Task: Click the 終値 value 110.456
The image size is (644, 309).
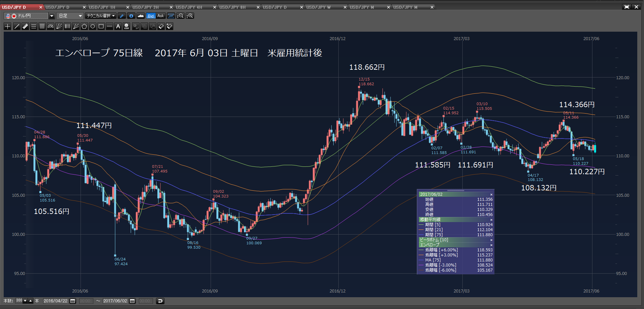Action: (485, 215)
